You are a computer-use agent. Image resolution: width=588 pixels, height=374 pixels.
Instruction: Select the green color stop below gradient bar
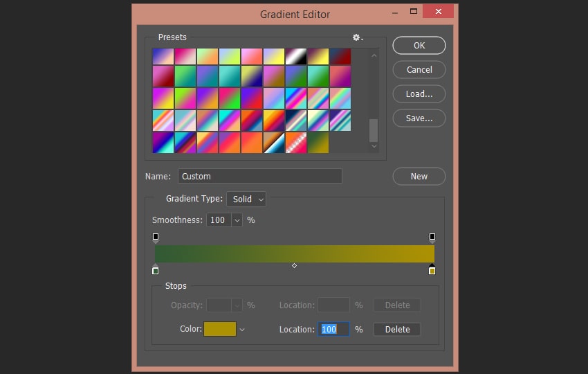click(156, 269)
